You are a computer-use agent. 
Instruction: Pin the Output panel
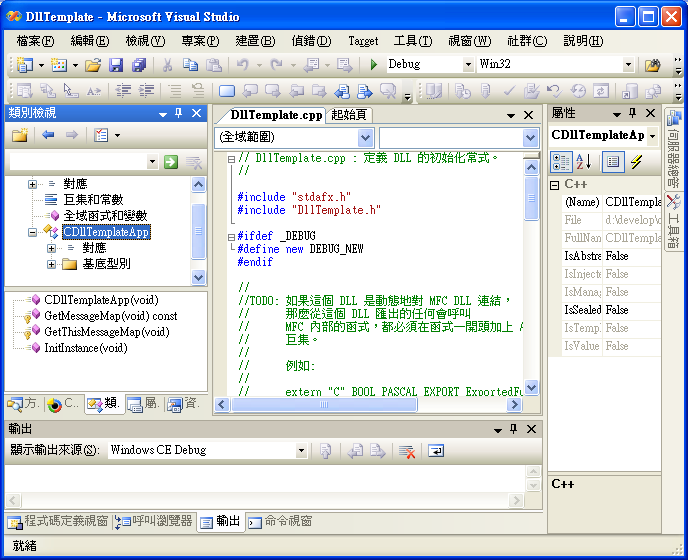(x=513, y=429)
